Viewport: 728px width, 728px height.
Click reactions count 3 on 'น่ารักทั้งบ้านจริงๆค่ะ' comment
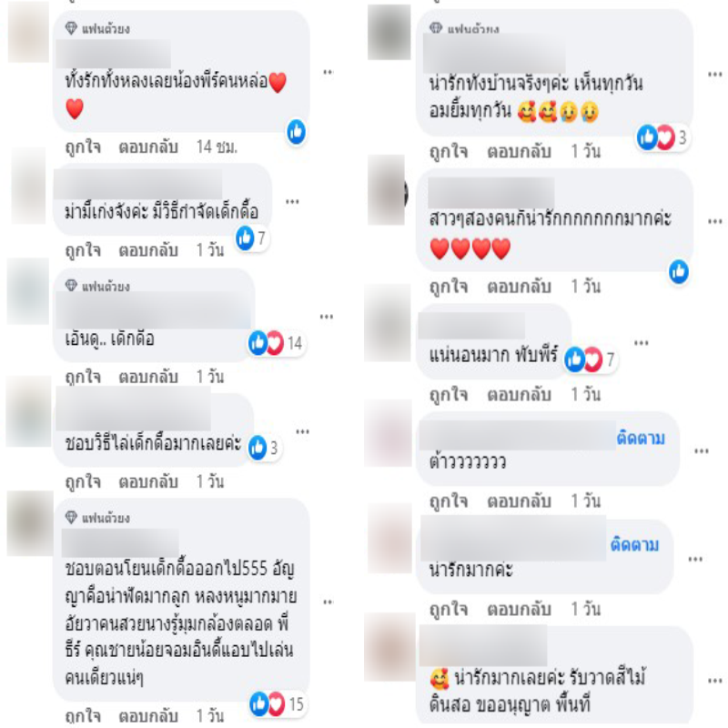point(682,137)
